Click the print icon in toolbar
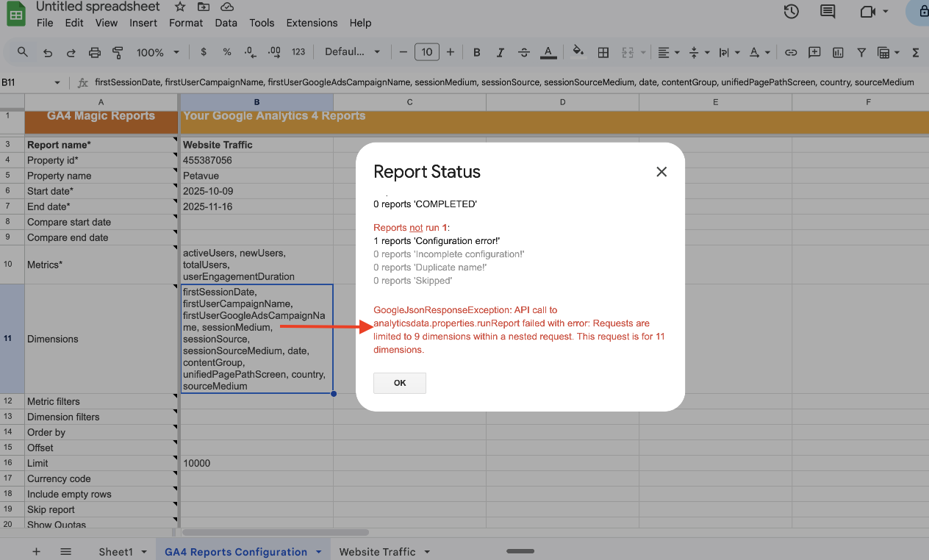 click(x=95, y=52)
